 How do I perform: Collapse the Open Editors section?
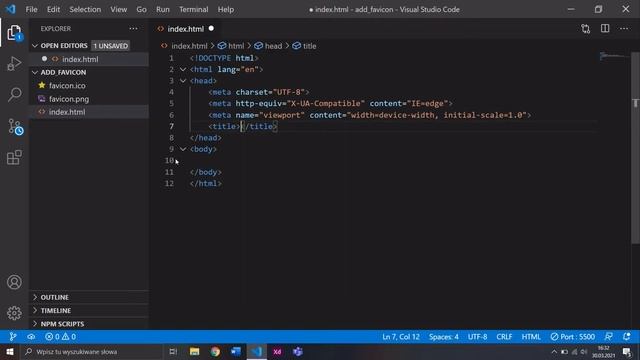point(35,46)
